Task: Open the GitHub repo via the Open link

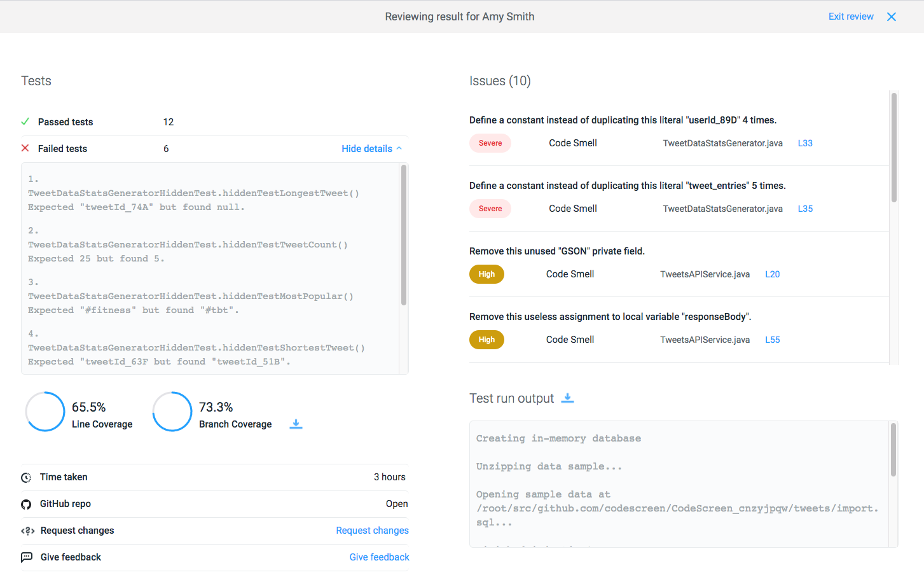Action: 397,503
